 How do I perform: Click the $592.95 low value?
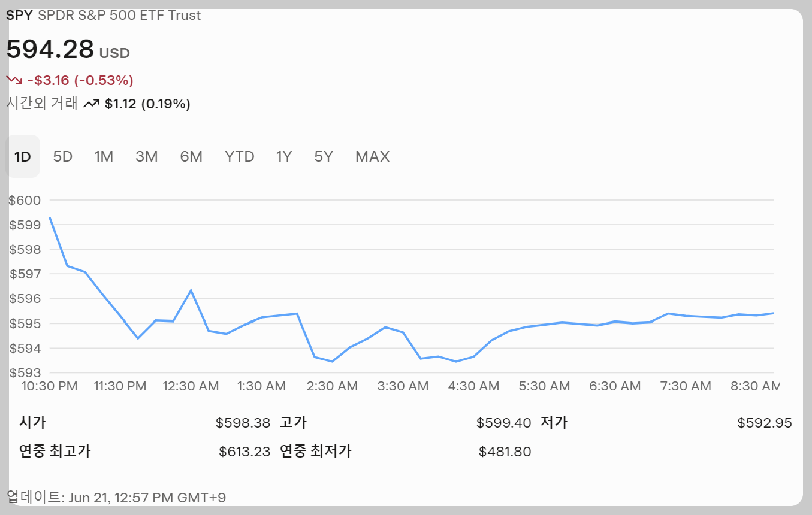[x=765, y=423]
